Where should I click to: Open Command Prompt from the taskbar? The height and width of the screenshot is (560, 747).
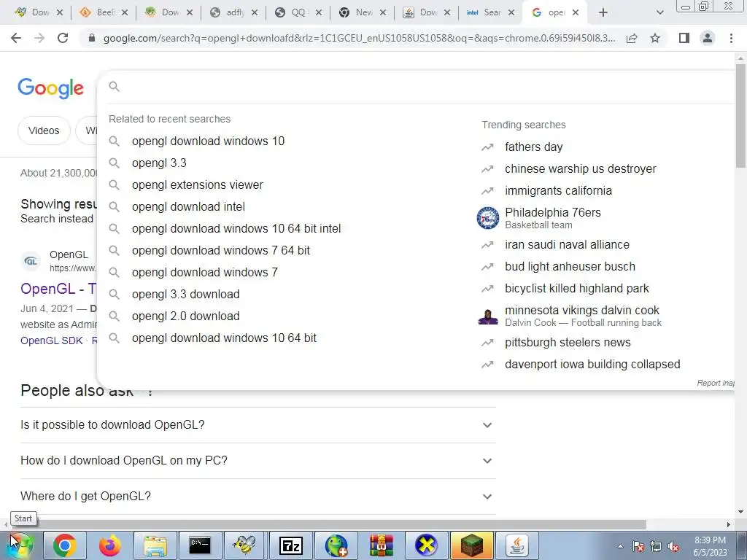200,545
